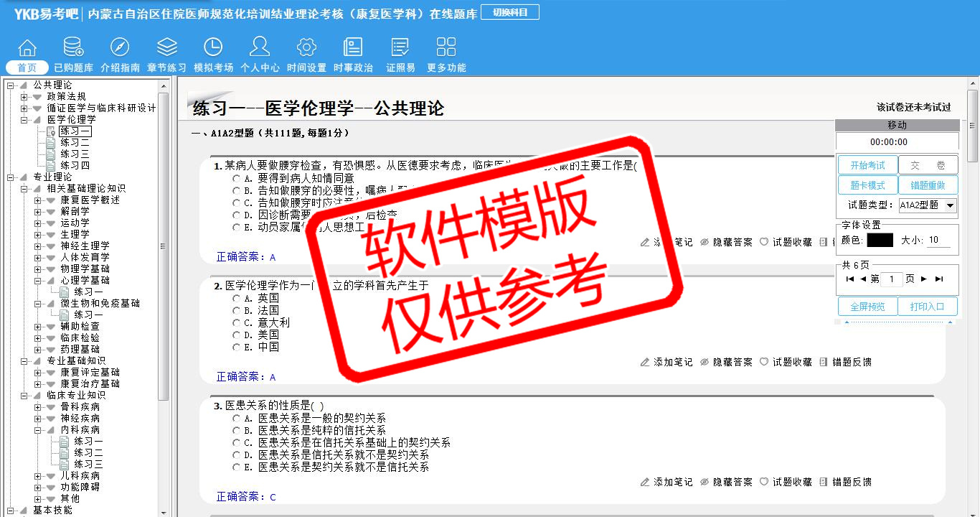
Task: Switch to the 首页 tab
Action: [x=27, y=67]
